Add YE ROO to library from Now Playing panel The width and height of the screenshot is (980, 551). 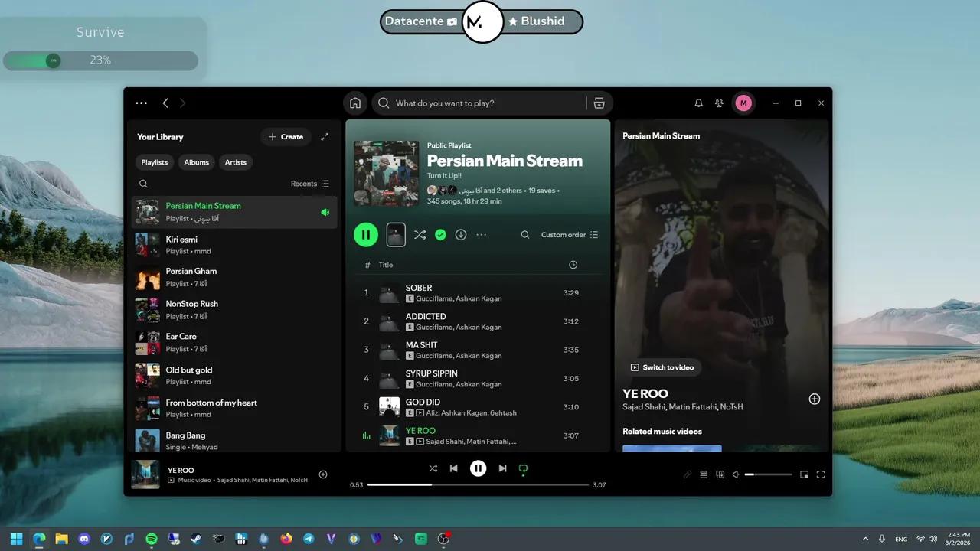(x=815, y=399)
